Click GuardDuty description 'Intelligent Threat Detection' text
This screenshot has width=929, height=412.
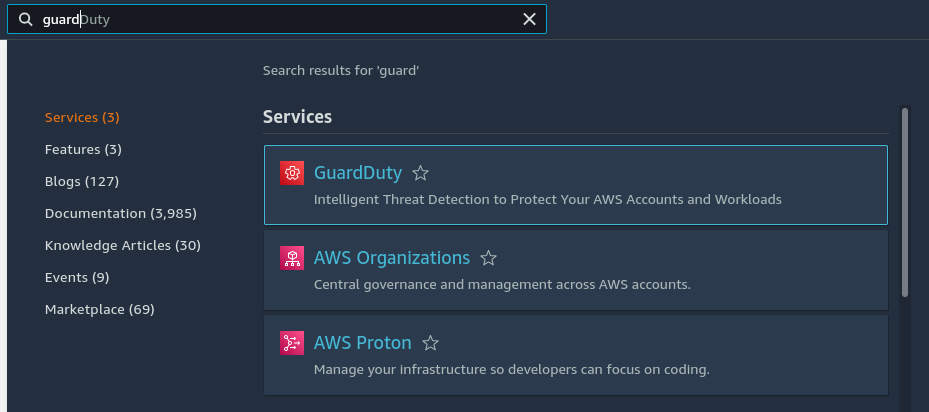point(547,200)
